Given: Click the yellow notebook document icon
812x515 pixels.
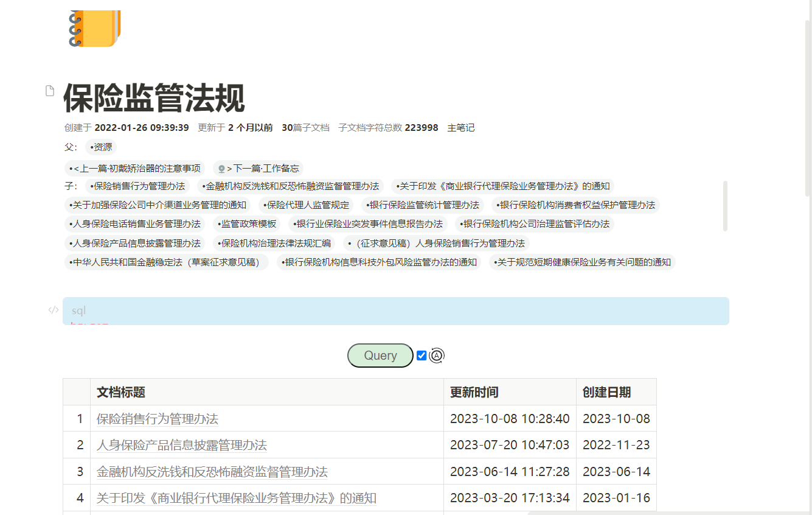Looking at the screenshot, I should pyautogui.click(x=95, y=28).
